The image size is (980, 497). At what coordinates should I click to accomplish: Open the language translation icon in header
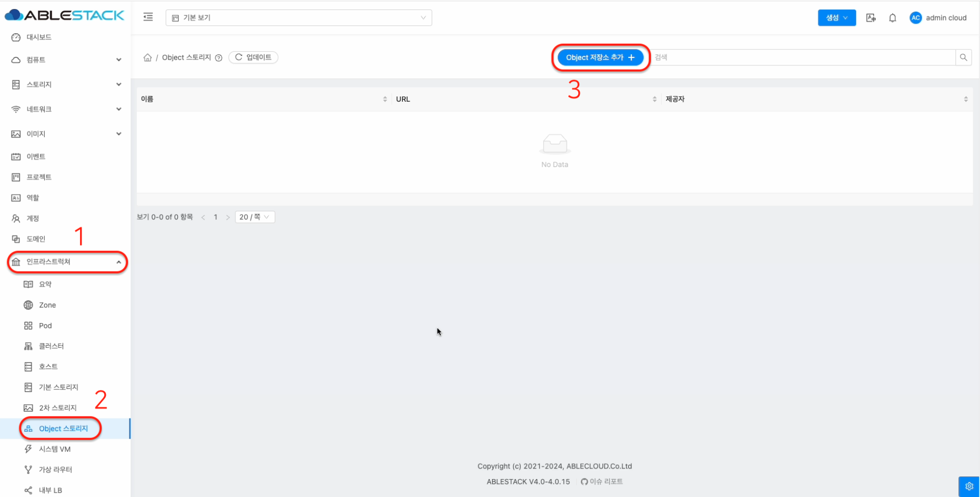871,18
